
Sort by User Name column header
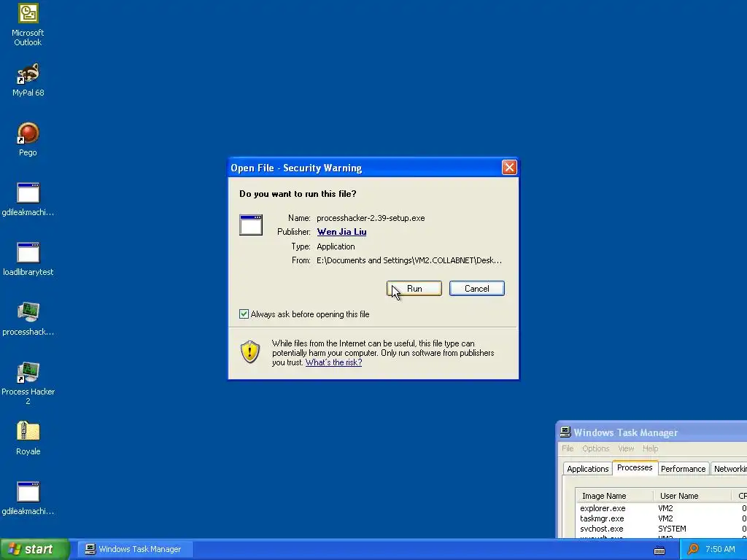[692, 496]
